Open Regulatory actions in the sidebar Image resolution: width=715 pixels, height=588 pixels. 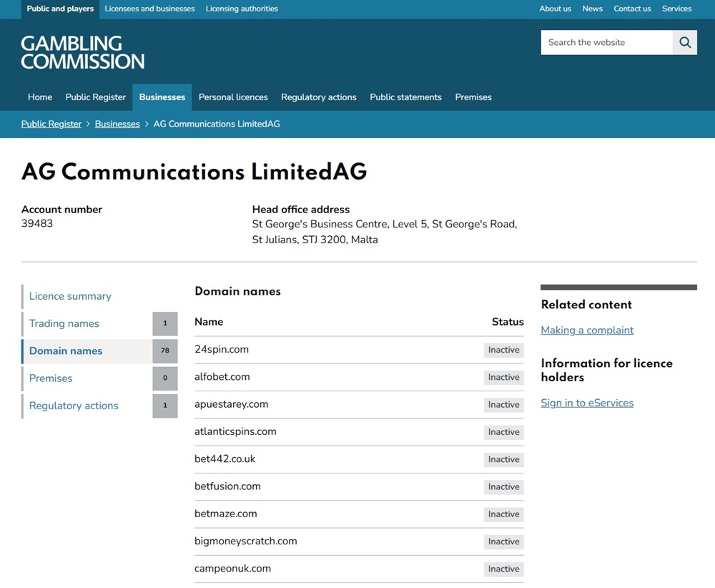pos(74,406)
